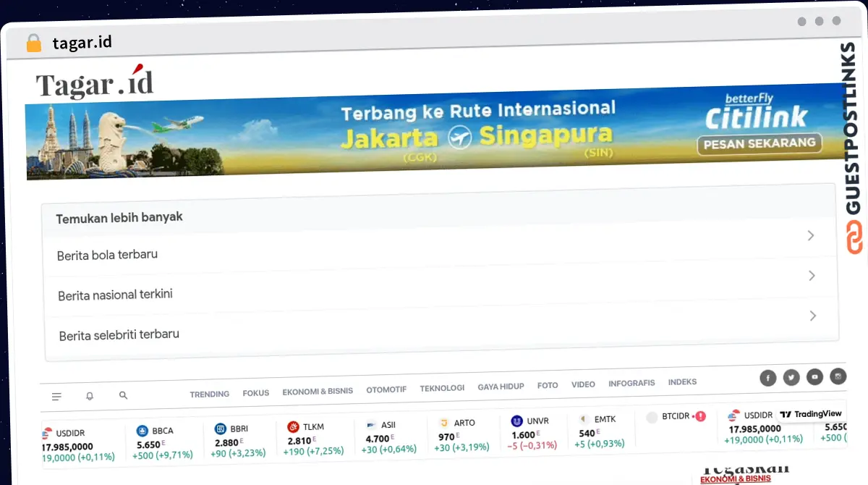Image resolution: width=868 pixels, height=485 pixels.
Task: Open the Berita bola terbaru link
Action: [x=107, y=255]
